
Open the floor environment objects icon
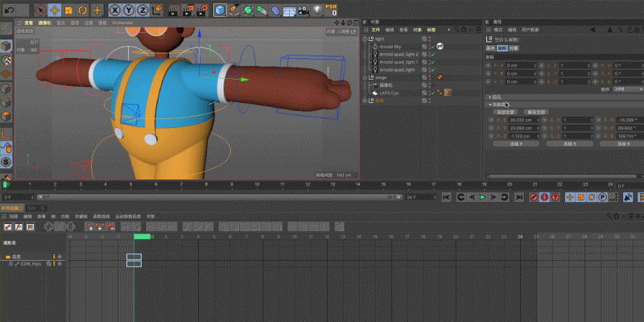[x=290, y=10]
